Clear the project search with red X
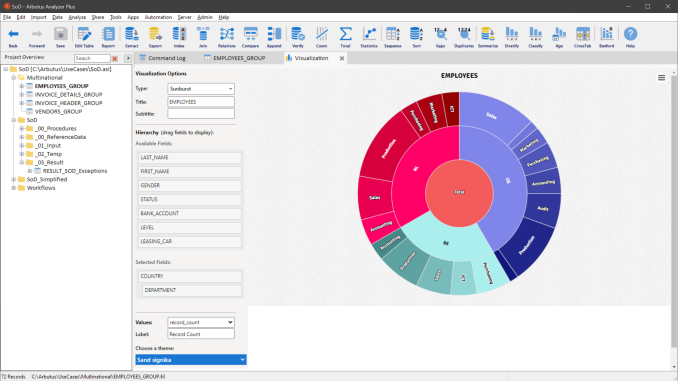The image size is (678, 381). click(115, 58)
